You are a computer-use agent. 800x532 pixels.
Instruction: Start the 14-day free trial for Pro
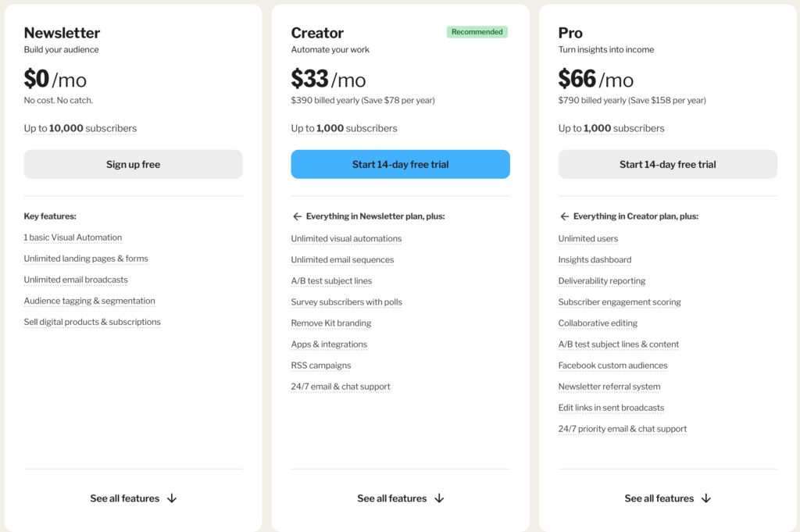pos(667,164)
